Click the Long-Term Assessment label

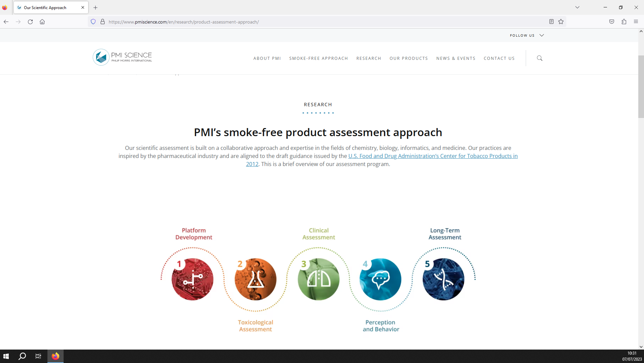445,234
